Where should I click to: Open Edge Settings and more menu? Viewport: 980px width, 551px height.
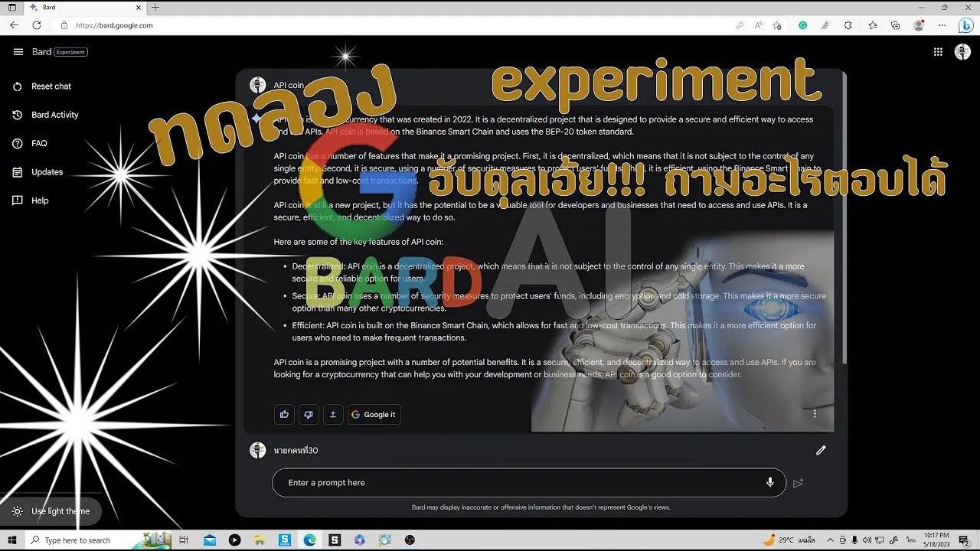[941, 25]
